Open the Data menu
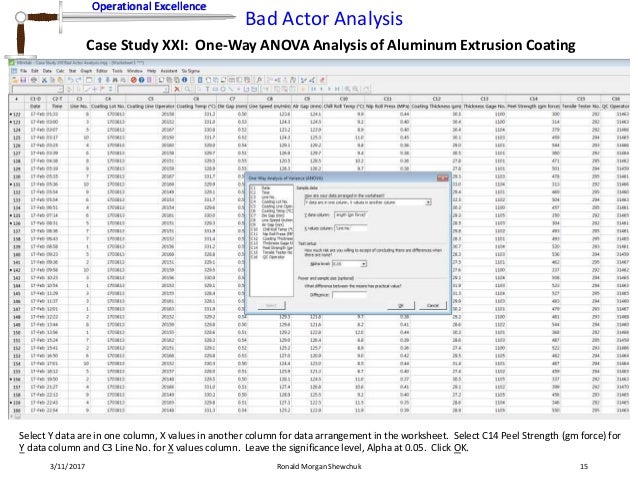This screenshot has height=479, width=638. 47,71
